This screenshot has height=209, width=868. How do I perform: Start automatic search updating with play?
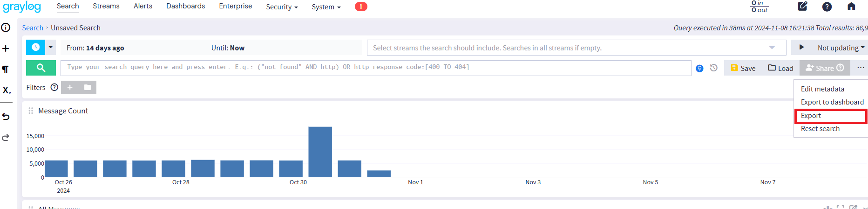click(801, 47)
